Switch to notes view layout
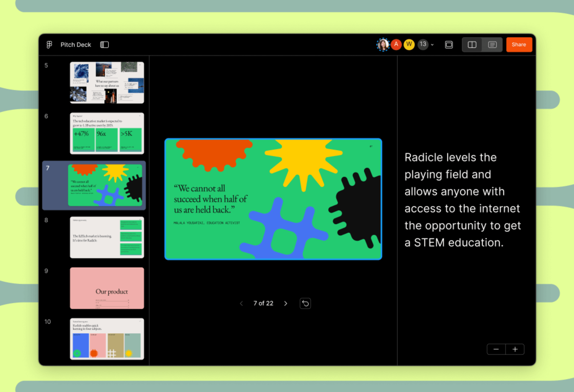The height and width of the screenshot is (392, 574). point(492,44)
